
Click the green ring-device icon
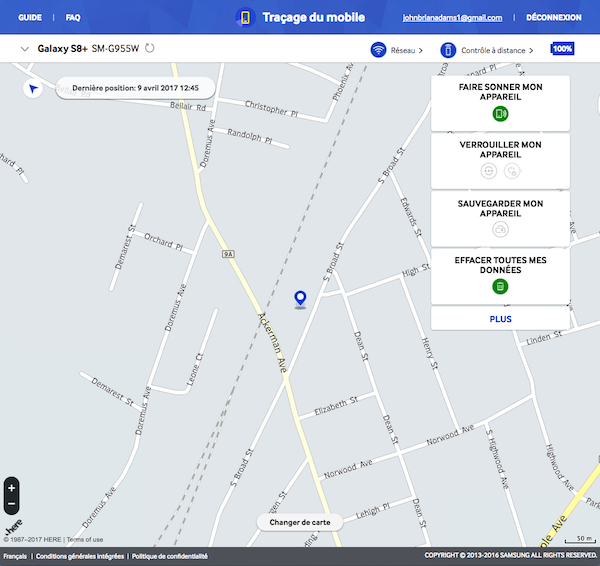500,114
